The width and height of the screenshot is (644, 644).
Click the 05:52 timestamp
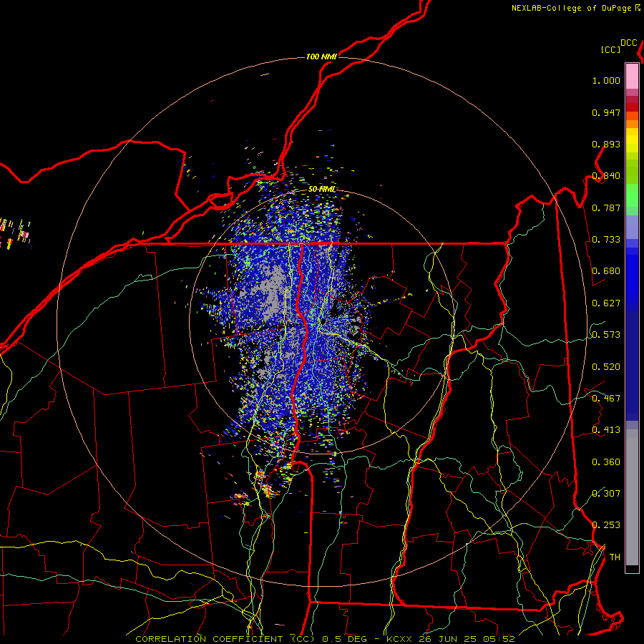pyautogui.click(x=498, y=639)
